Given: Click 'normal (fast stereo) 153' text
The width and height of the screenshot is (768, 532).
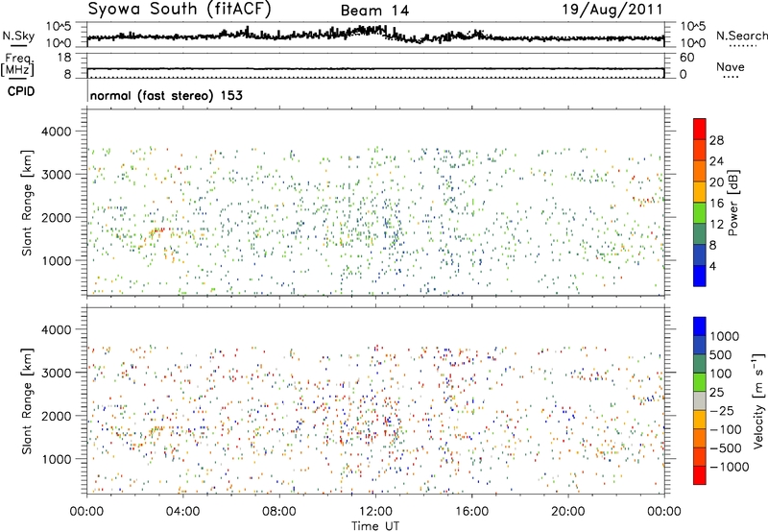Looking at the screenshot, I should 166,95.
